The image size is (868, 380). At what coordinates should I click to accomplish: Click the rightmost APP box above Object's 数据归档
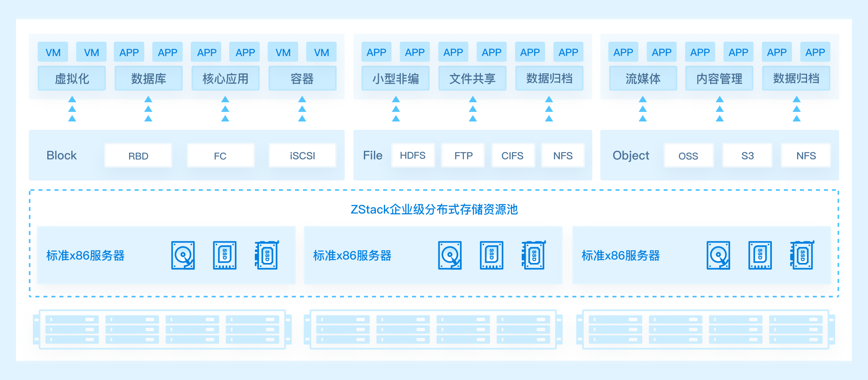(x=815, y=52)
